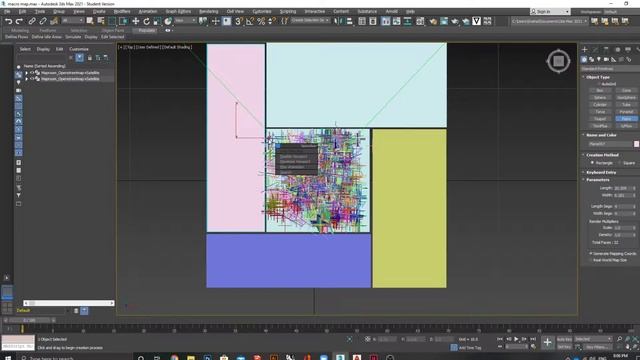Enable Real-World Map Size checkbox
The image size is (640, 360).
click(x=591, y=260)
